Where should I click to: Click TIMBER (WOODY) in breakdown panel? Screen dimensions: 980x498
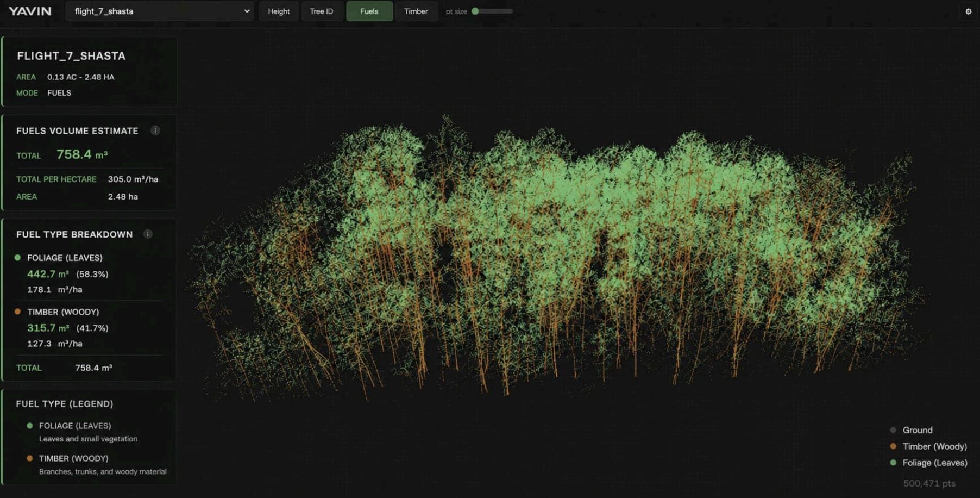[x=63, y=312]
